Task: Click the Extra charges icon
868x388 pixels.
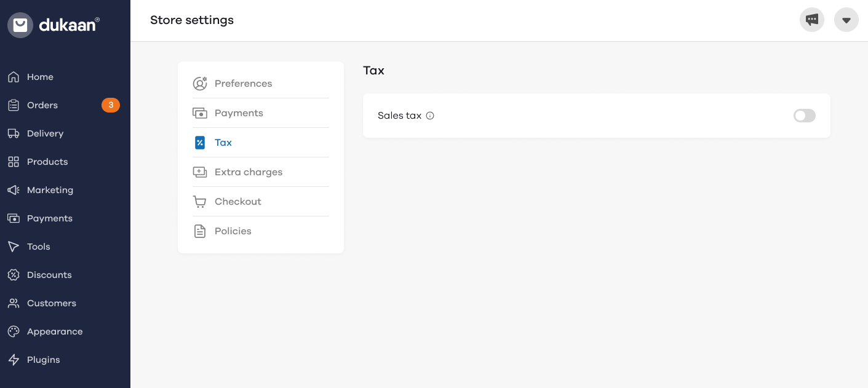Action: pyautogui.click(x=200, y=172)
